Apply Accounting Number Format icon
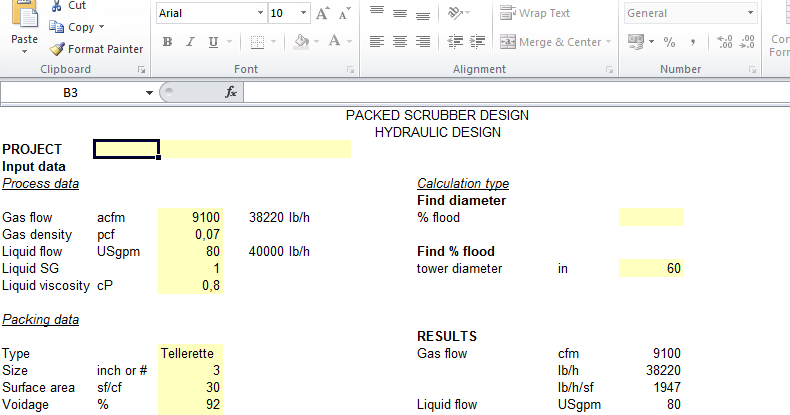The image size is (790, 415). coord(636,42)
